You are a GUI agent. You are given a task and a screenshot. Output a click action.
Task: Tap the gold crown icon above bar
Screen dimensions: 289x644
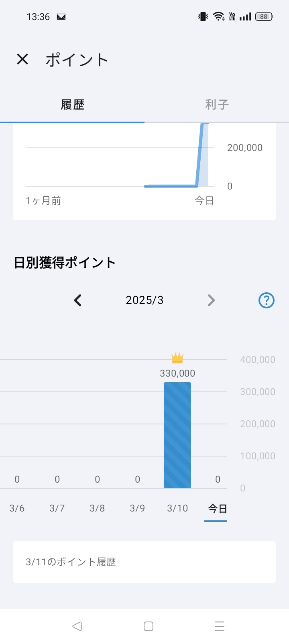point(177,358)
